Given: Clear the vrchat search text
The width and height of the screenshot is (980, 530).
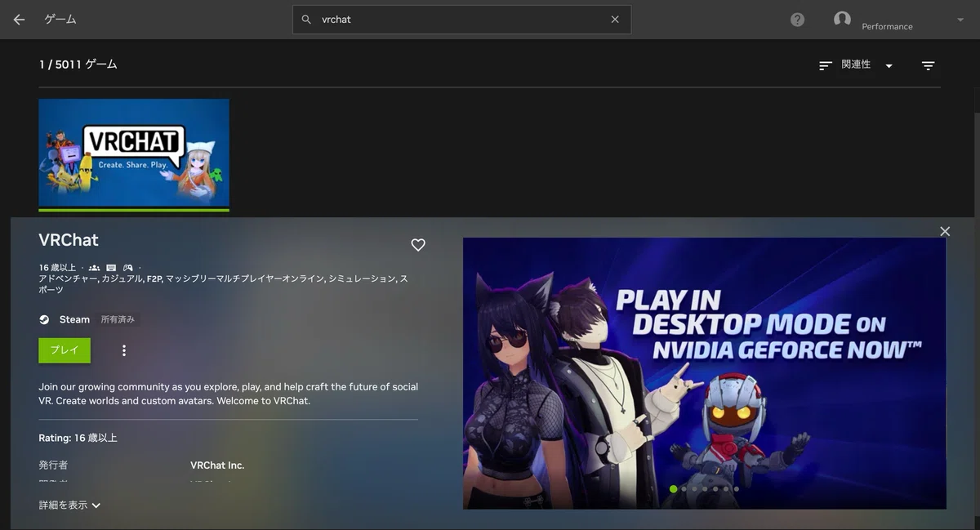Looking at the screenshot, I should tap(615, 20).
